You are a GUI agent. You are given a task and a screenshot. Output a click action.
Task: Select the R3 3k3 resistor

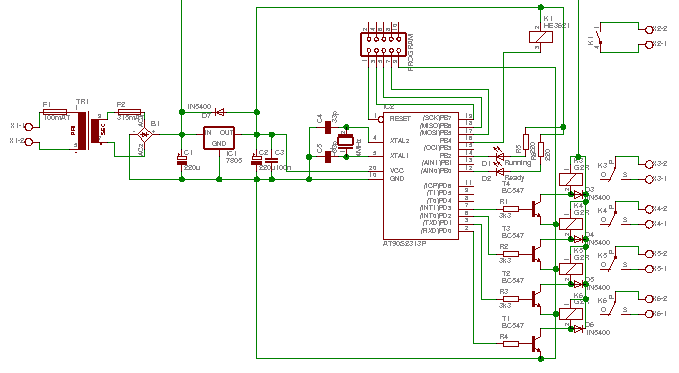click(511, 299)
